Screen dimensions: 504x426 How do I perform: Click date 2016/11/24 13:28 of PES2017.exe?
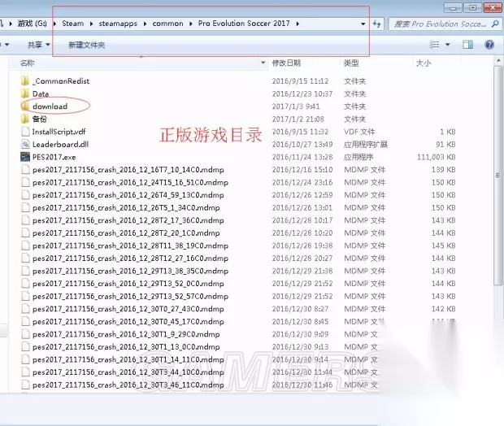click(x=302, y=157)
